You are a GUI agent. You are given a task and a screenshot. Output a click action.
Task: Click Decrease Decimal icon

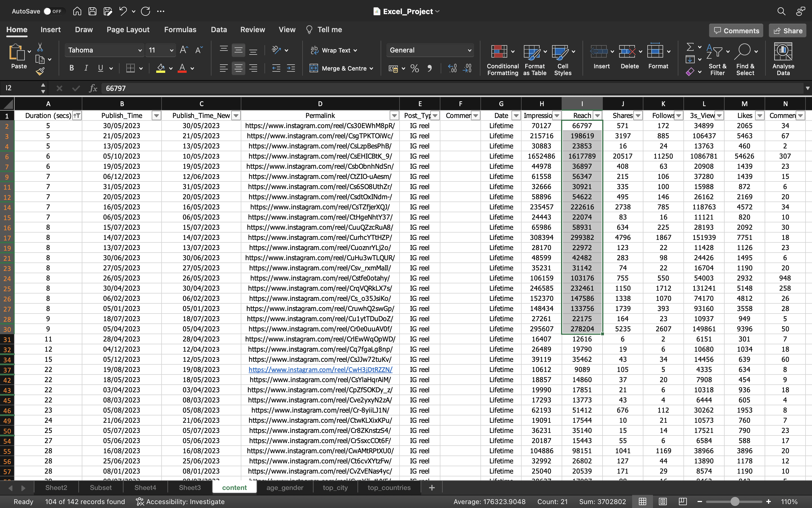467,69
